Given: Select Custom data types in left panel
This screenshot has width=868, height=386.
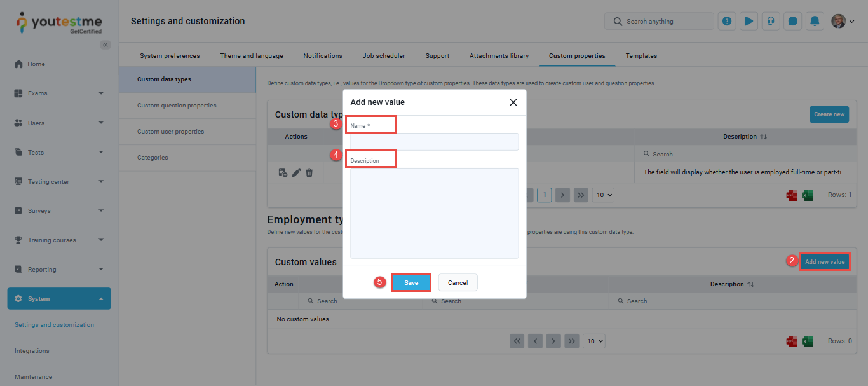Looking at the screenshot, I should tap(187, 79).
